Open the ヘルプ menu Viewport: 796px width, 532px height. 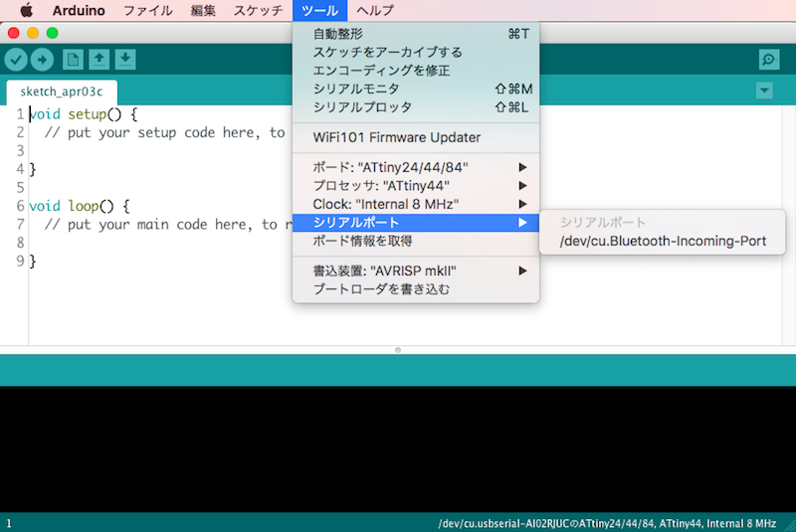pos(375,10)
